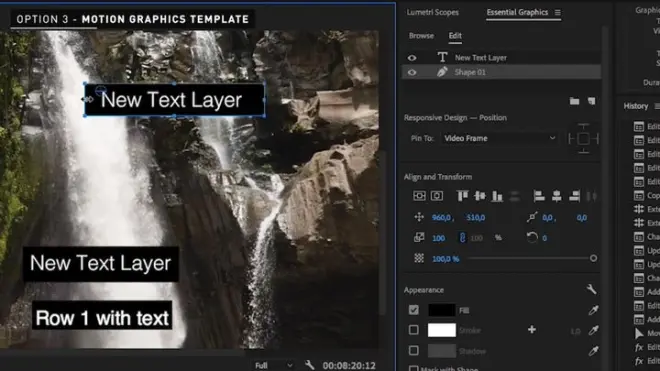Click the pen icon of Shape 01 layer
The width and height of the screenshot is (660, 371).
(442, 72)
